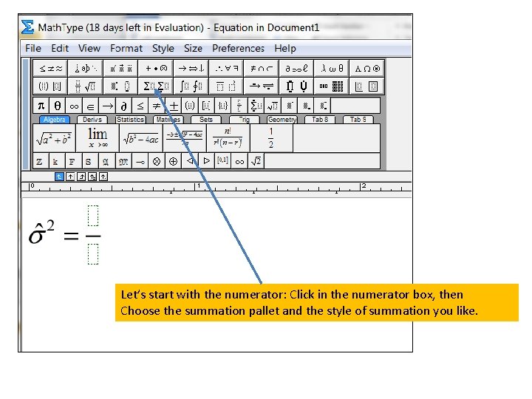Insert the right arrow symbol
The height and width of the screenshot is (399, 532).
point(107,106)
